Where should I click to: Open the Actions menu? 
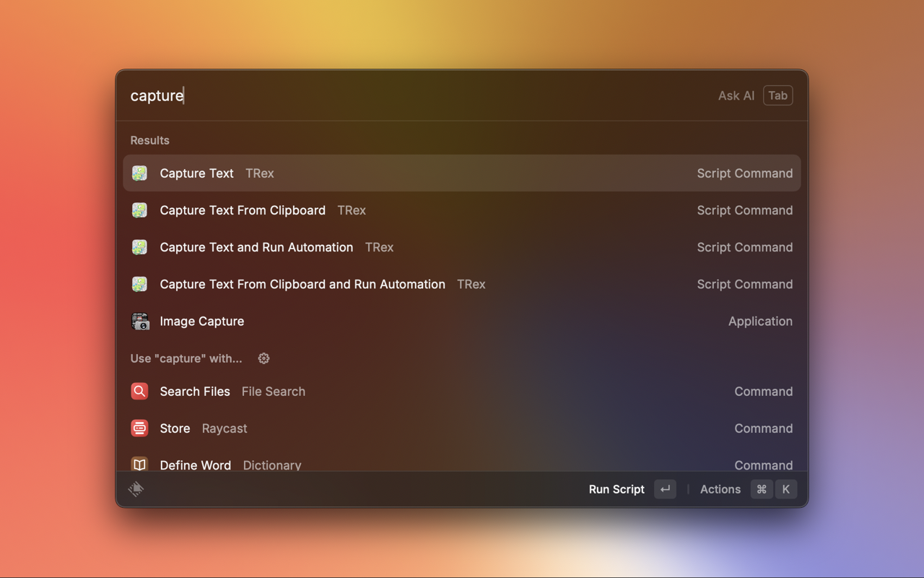(720, 489)
